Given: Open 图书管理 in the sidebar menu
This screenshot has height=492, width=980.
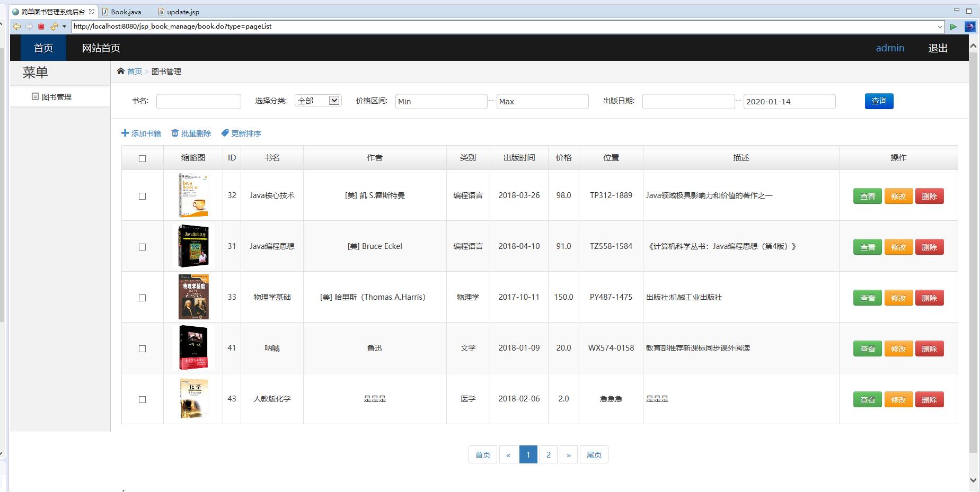Looking at the screenshot, I should tap(56, 97).
